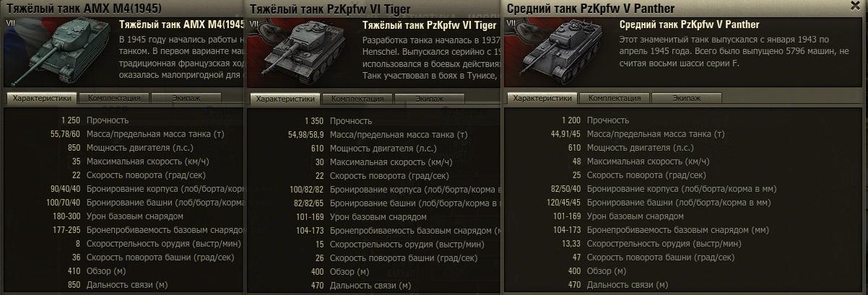Image resolution: width=868 pixels, height=295 pixels.
Task: Open Экипаж tab in AMX M4 window
Action: tap(175, 98)
